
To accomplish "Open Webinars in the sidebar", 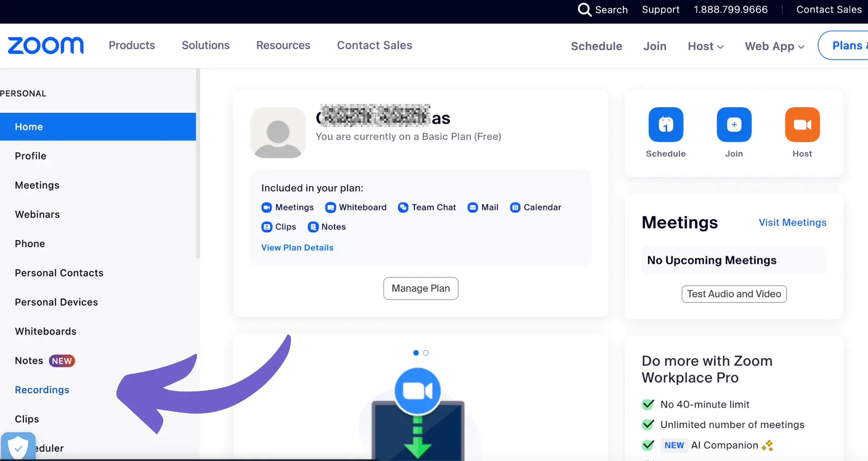I will click(x=37, y=214).
